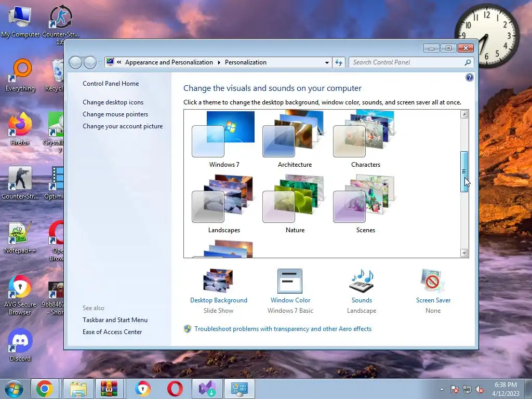This screenshot has width=532, height=399.
Task: Click the taskbar clock showing 6:38 PM
Action: click(x=506, y=389)
